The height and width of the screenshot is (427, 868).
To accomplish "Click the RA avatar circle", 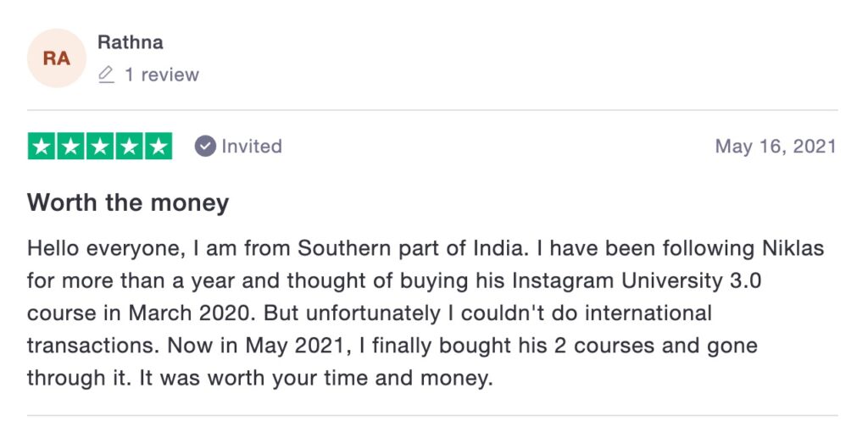I will pos(57,58).
